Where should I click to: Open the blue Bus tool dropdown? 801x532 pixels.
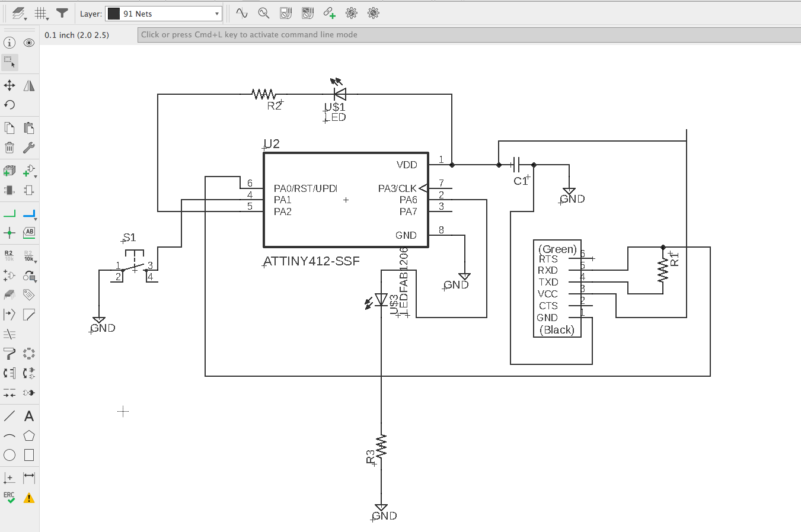tap(29, 214)
